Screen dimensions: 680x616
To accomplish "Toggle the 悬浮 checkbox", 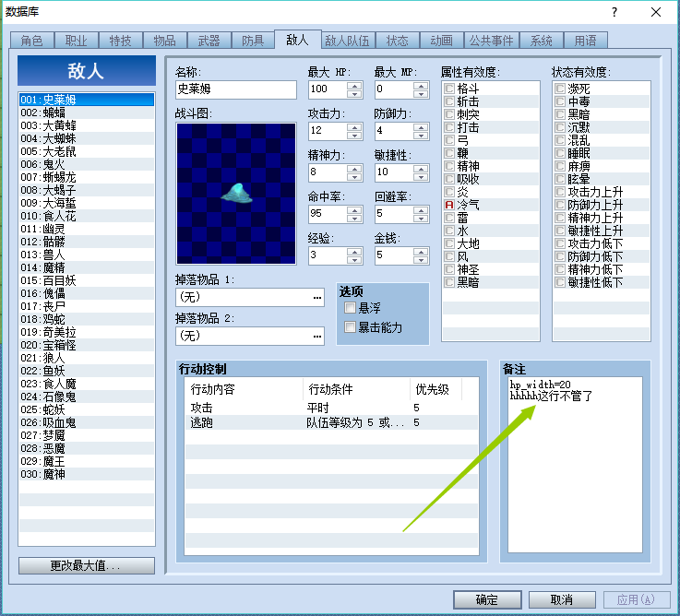I will pyautogui.click(x=350, y=308).
